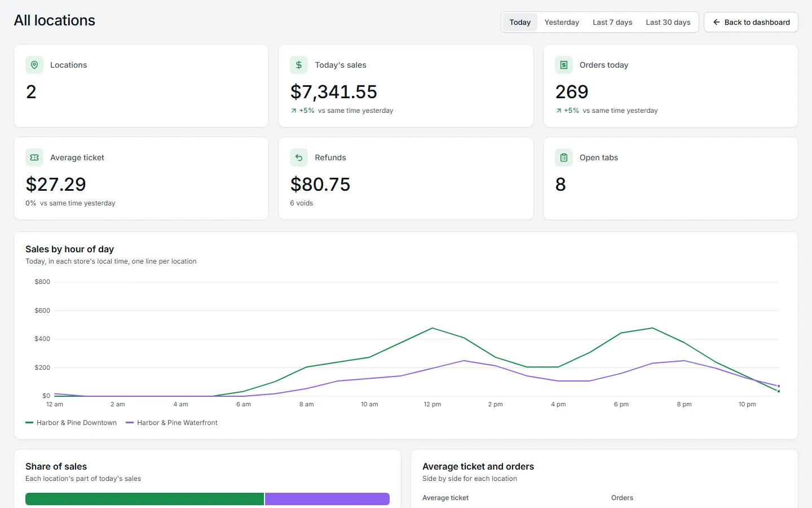This screenshot has width=812, height=508.
Task: Click the Today's sales dollar icon
Action: pyautogui.click(x=299, y=65)
